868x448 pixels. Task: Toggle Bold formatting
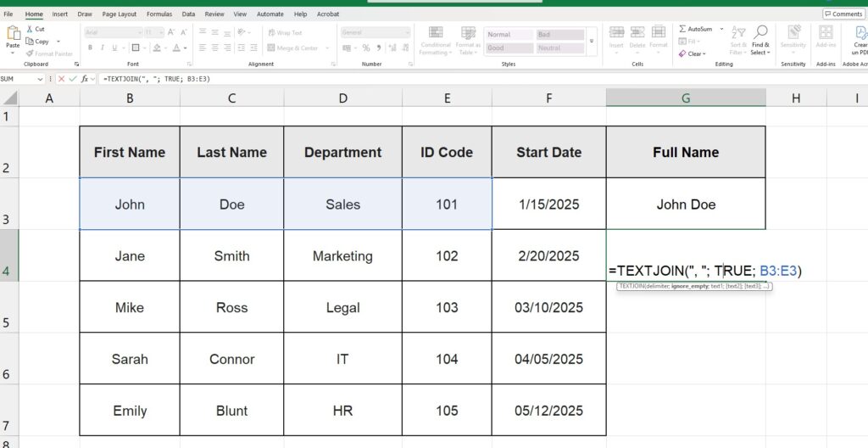click(91, 48)
